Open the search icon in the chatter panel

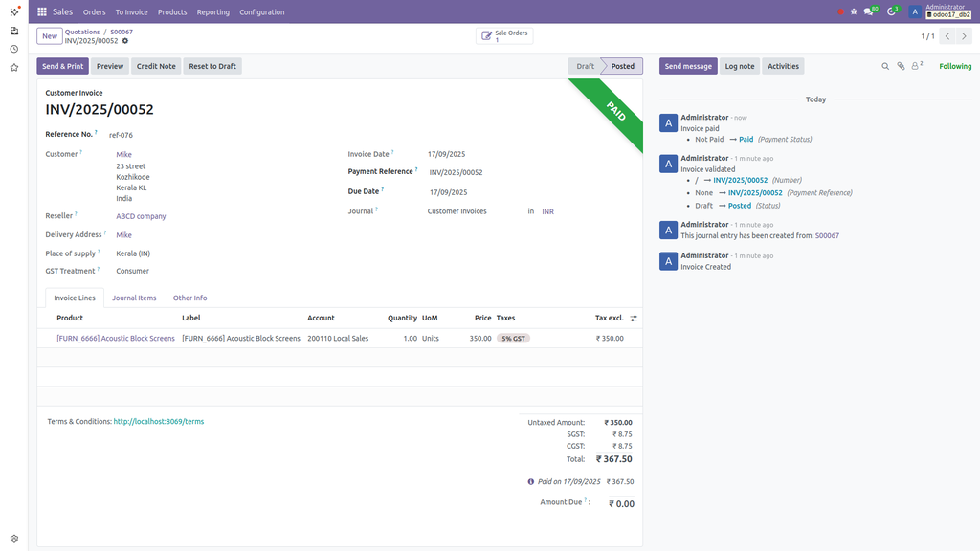885,65
